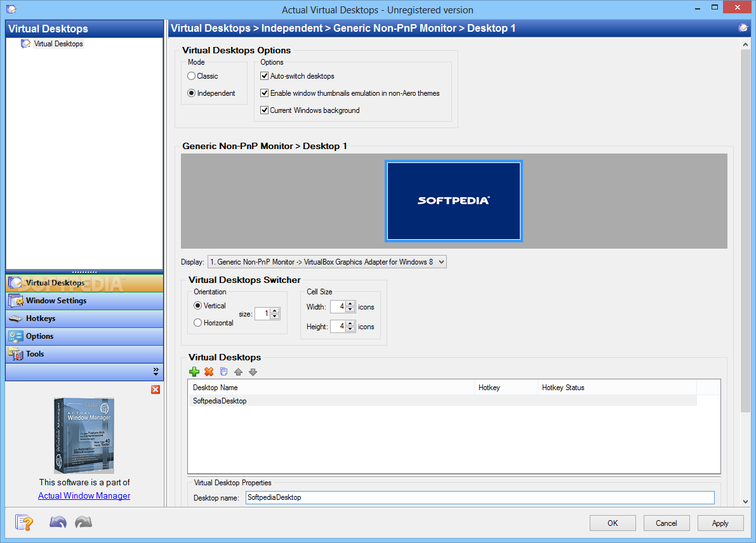The image size is (756, 543).
Task: Click the Cancel button
Action: [666, 523]
